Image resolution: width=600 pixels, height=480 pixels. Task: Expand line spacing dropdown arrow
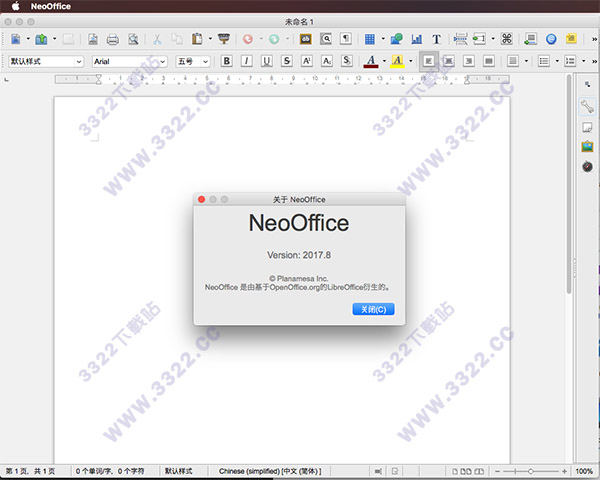click(x=526, y=61)
